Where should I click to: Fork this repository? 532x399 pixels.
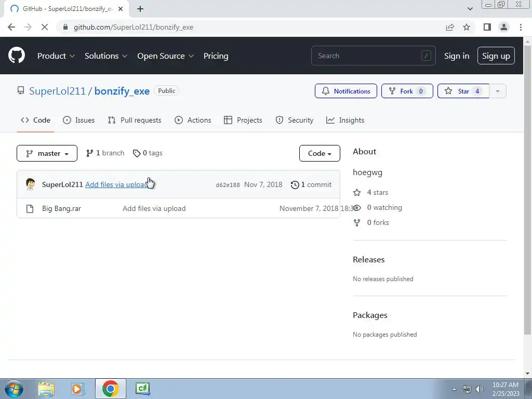[407, 91]
